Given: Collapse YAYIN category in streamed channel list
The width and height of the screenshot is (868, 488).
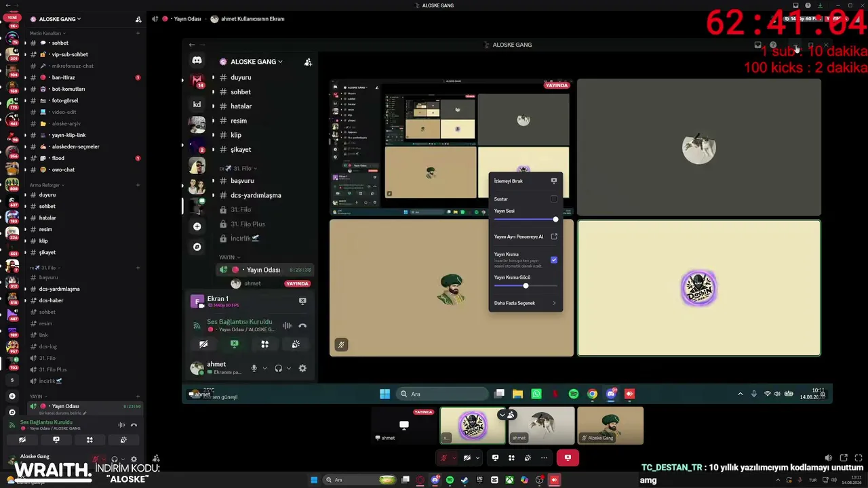Looking at the screenshot, I should coord(229,258).
